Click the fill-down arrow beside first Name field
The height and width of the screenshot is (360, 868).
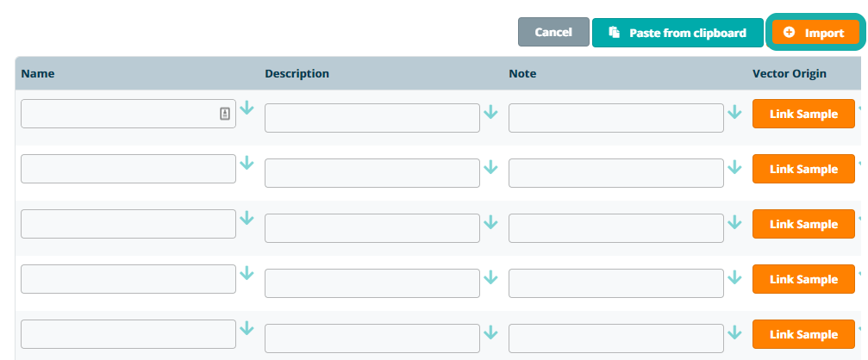click(247, 109)
